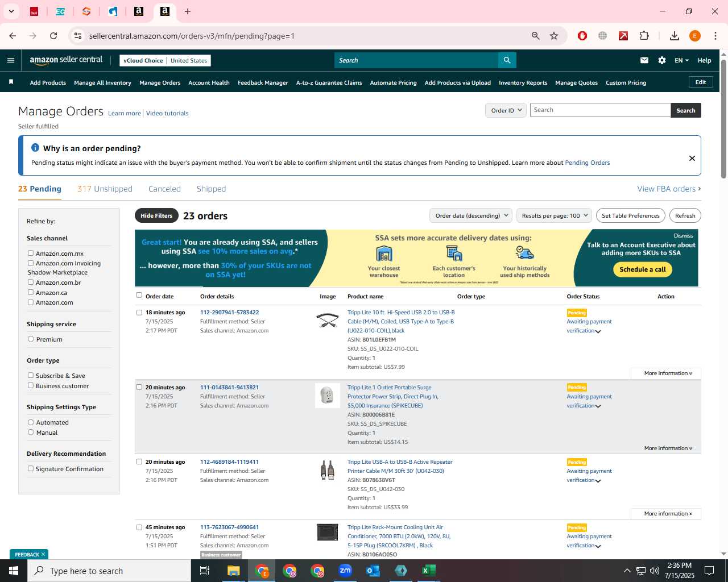The height and width of the screenshot is (582, 728).
Task: Open the settings gear icon
Action: coord(662,60)
